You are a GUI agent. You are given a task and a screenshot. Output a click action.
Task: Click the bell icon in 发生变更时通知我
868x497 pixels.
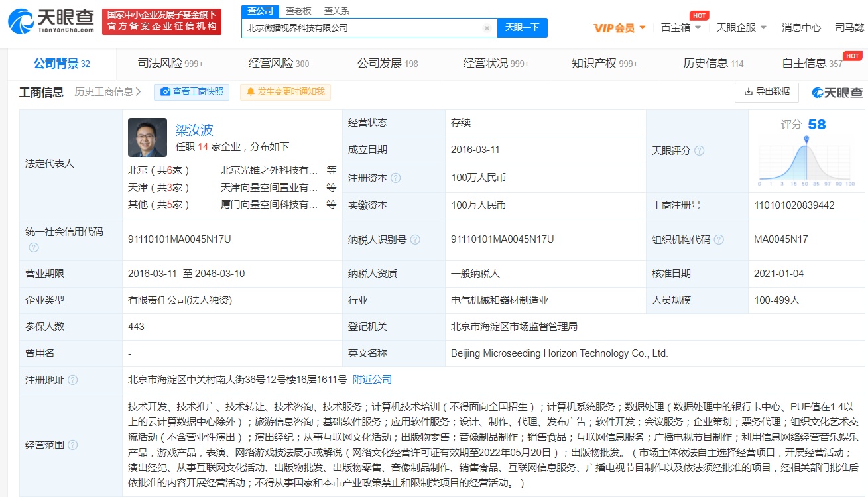pos(251,92)
